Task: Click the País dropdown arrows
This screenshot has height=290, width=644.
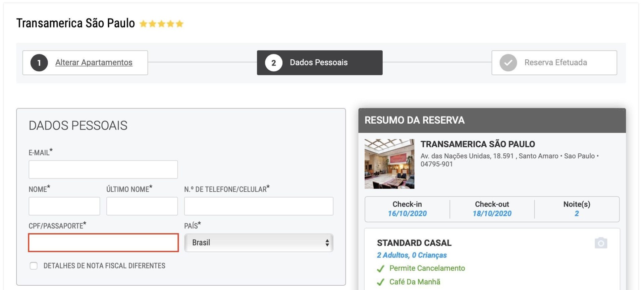Action: tap(327, 243)
